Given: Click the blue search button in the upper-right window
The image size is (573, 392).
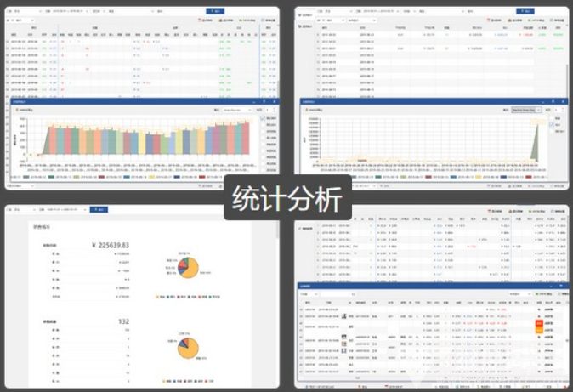Looking at the screenshot, I should [x=525, y=11].
